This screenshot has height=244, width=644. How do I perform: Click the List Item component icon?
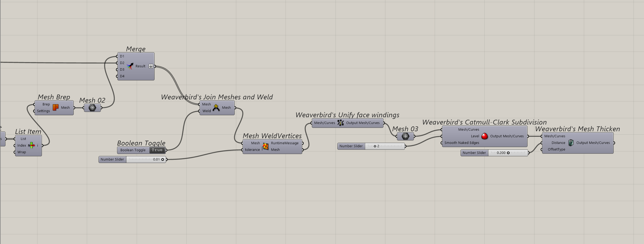[x=32, y=145]
